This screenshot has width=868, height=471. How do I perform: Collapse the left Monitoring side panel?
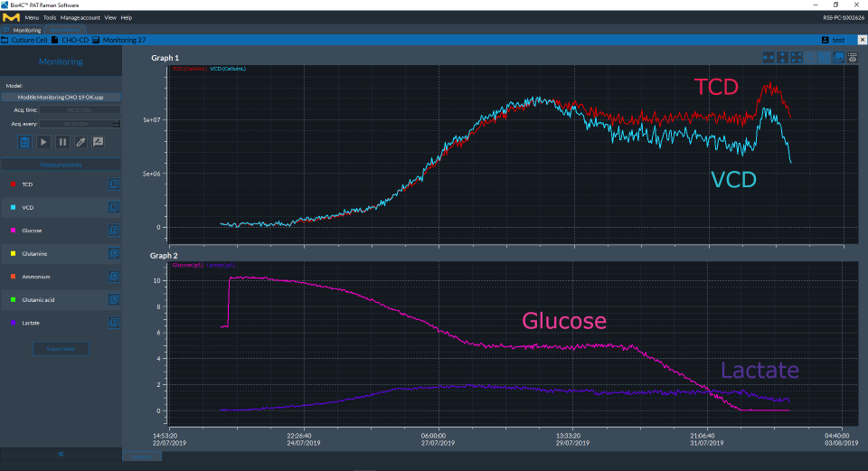(x=61, y=453)
